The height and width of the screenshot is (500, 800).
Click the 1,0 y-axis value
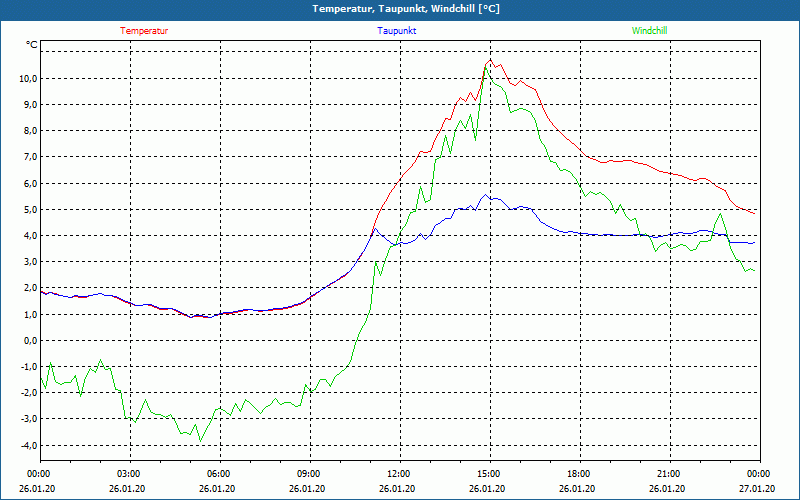30,314
